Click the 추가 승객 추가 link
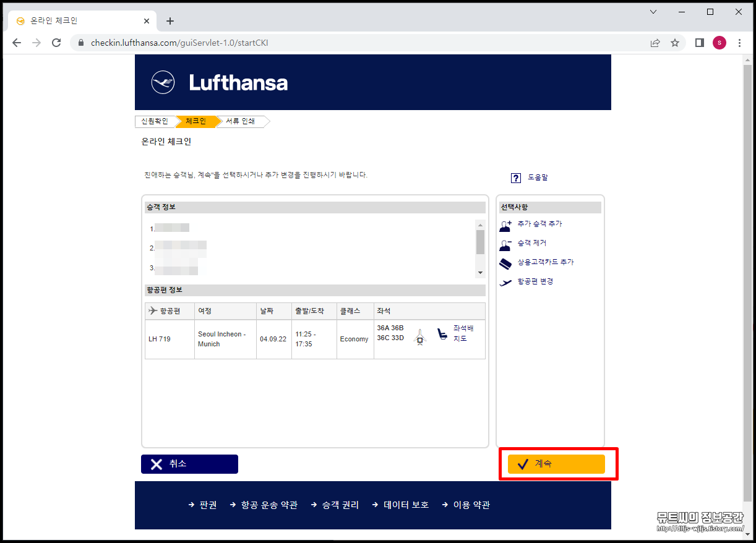The image size is (756, 543). (x=540, y=224)
